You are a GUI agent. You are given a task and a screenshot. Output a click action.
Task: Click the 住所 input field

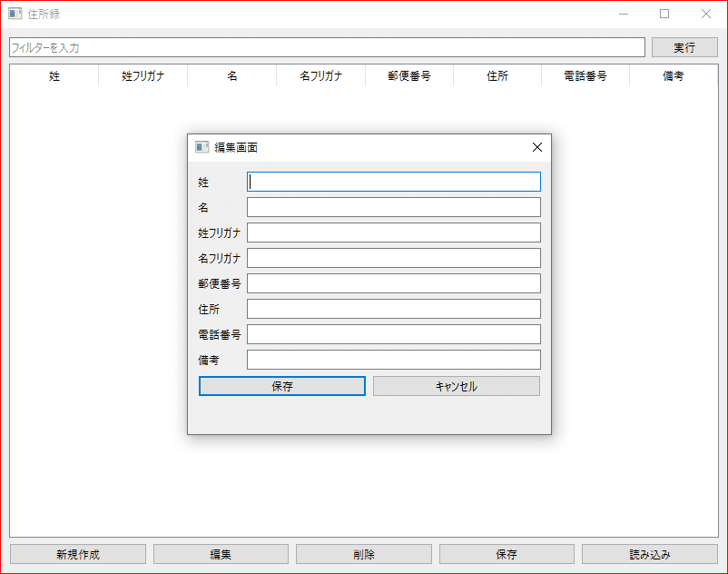394,309
